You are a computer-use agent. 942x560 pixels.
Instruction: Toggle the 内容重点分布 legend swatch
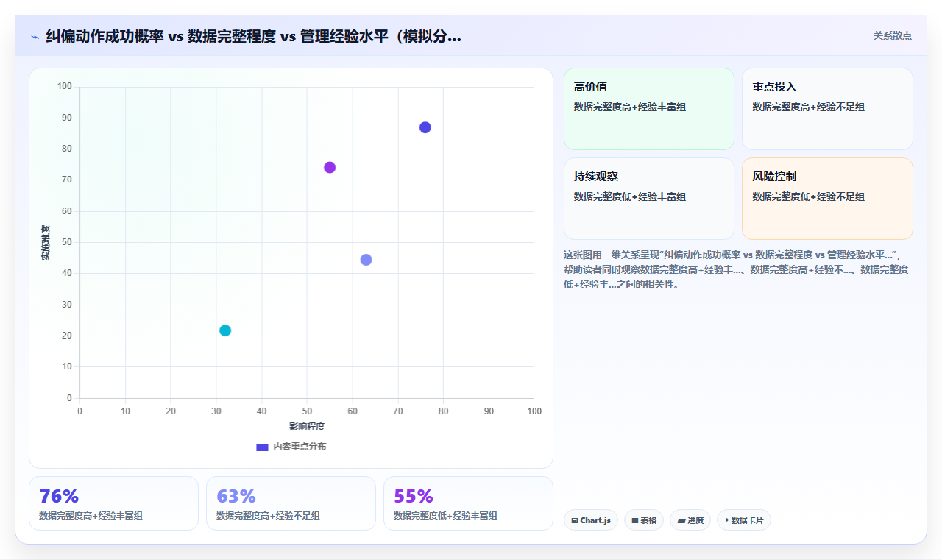[x=262, y=447]
